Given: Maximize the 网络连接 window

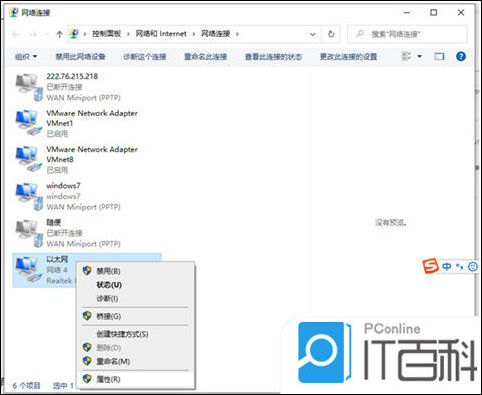Looking at the screenshot, I should point(433,13).
